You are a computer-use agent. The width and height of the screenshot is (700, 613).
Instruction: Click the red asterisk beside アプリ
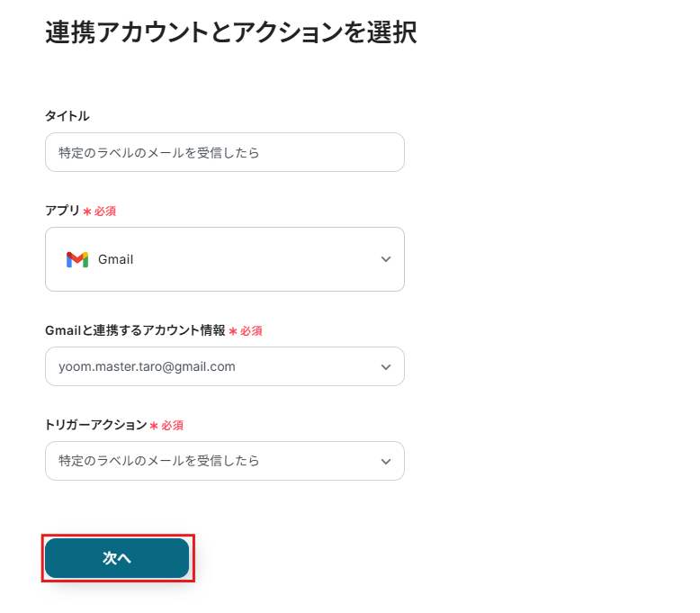click(x=87, y=212)
